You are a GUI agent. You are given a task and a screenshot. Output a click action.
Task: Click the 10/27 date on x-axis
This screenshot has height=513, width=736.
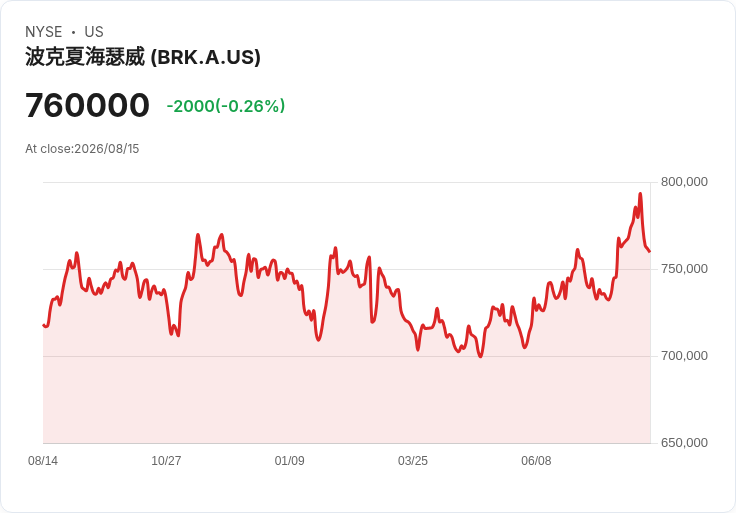[x=166, y=461]
